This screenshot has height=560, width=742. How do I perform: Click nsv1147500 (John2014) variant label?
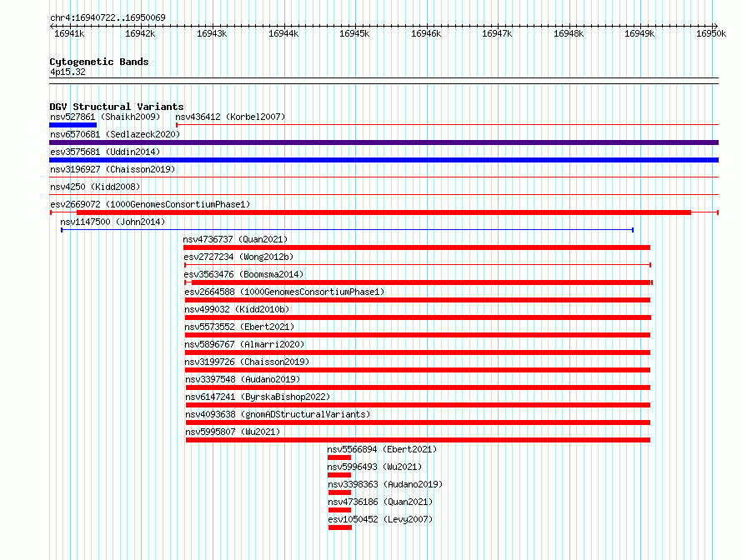(113, 222)
